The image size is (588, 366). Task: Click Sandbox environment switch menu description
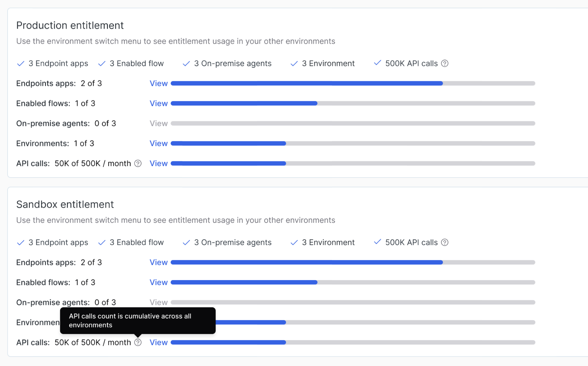[x=176, y=220]
